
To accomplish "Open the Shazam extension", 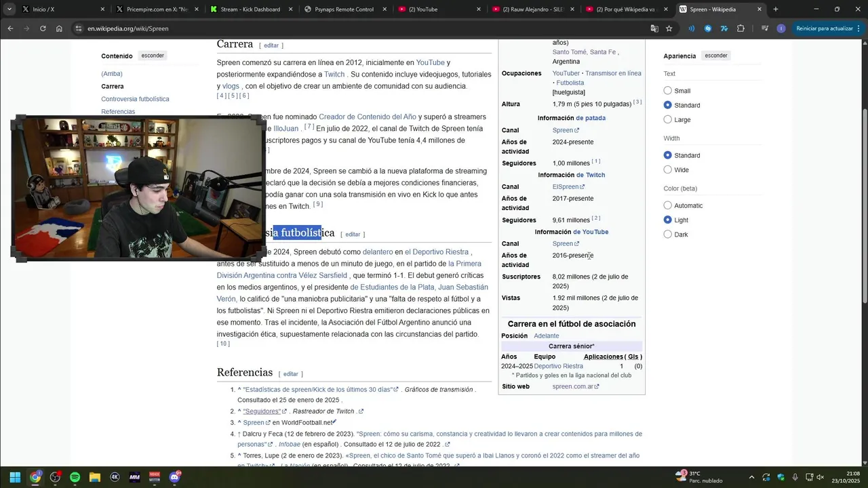I will tap(708, 28).
